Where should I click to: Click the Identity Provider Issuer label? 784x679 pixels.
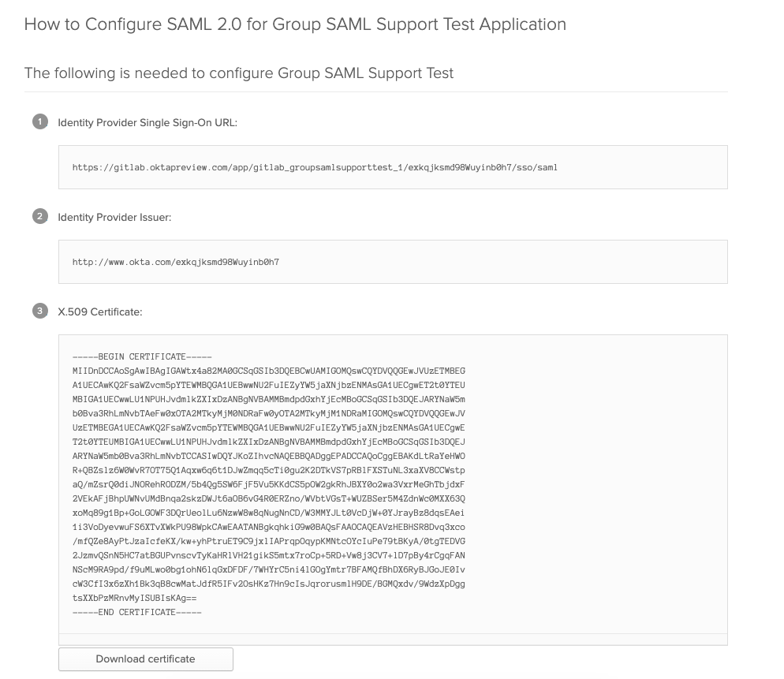(114, 218)
